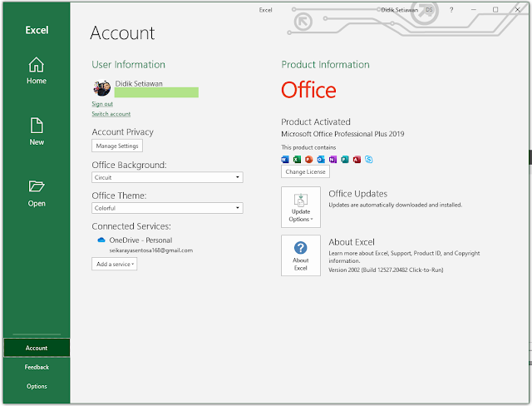Screen dimensions: 532x406
Task: Expand the Add a service menu
Action: point(115,264)
